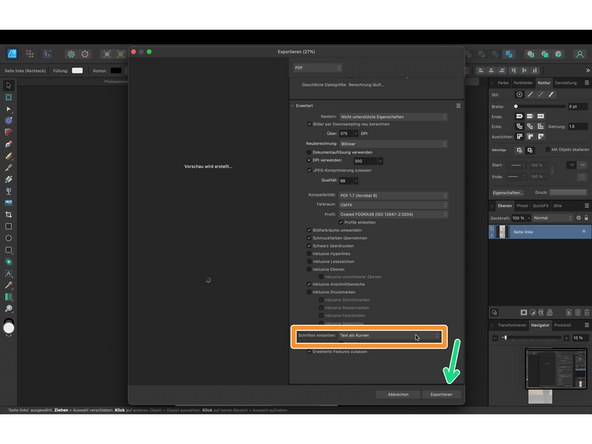The width and height of the screenshot is (592, 444).
Task: Select the Transparency glass tool
Action: click(9, 191)
